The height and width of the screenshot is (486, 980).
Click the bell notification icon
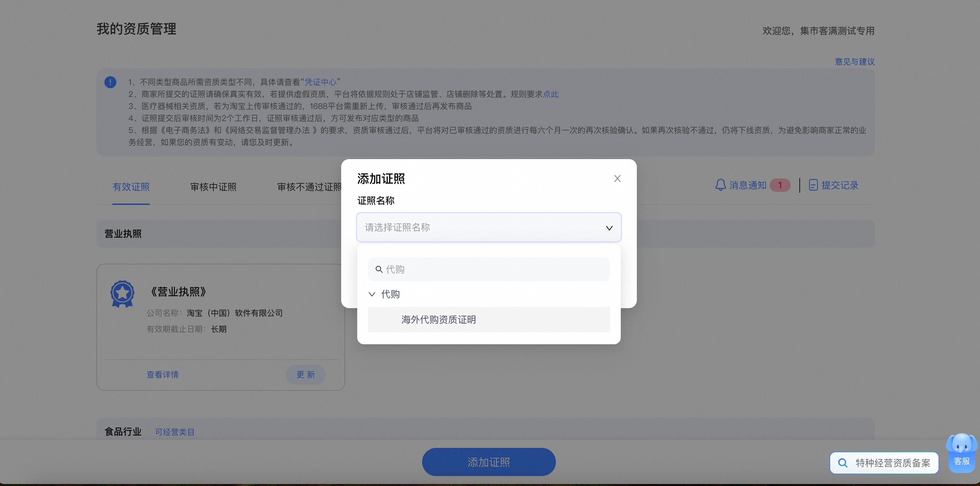720,185
